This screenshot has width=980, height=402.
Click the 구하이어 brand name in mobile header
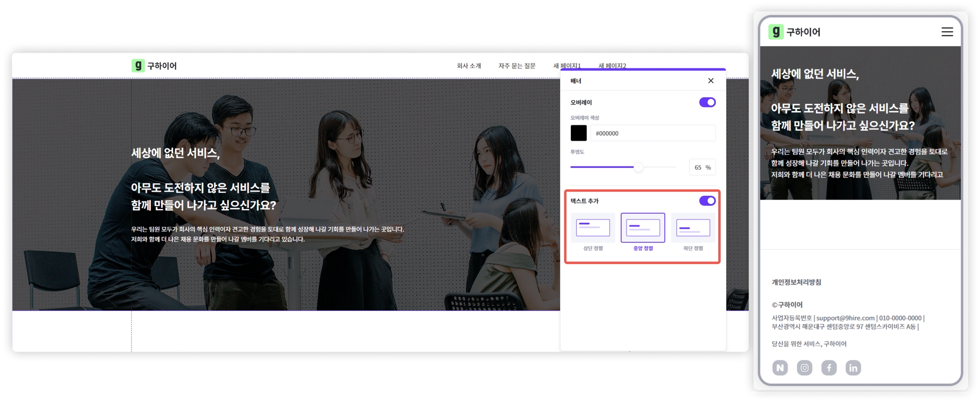point(803,32)
